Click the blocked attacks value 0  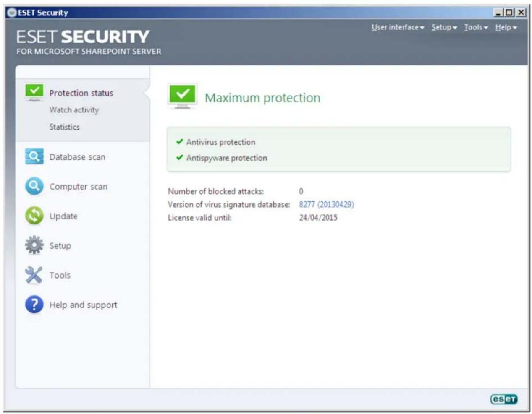(x=301, y=191)
